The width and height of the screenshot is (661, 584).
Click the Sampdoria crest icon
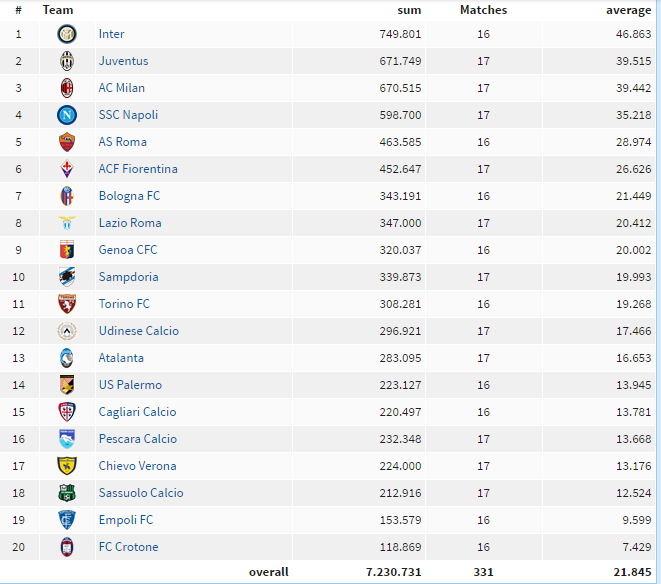[67, 277]
